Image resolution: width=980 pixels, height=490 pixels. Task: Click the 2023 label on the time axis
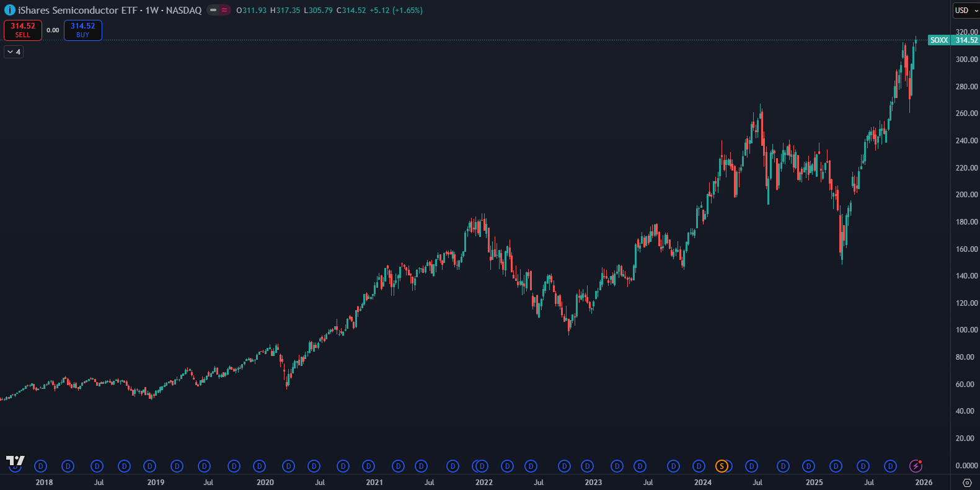(x=593, y=483)
